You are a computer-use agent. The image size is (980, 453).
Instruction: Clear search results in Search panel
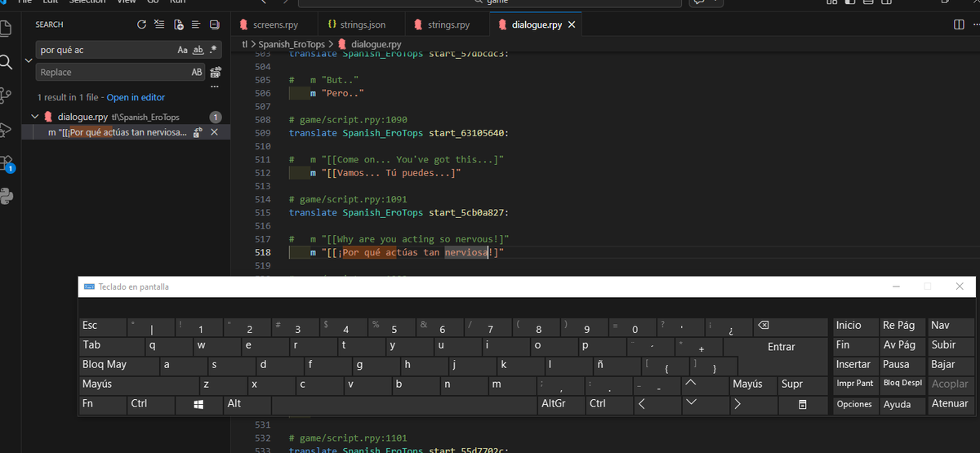(x=159, y=24)
